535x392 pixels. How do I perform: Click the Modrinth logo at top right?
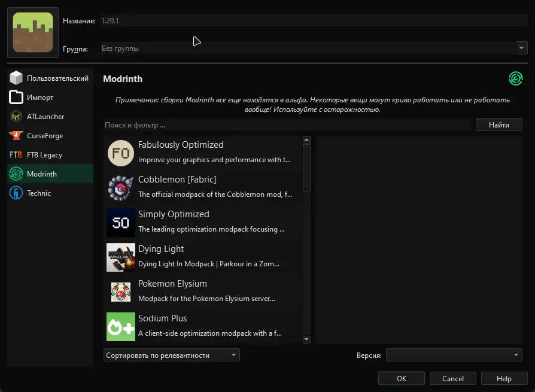tap(516, 78)
